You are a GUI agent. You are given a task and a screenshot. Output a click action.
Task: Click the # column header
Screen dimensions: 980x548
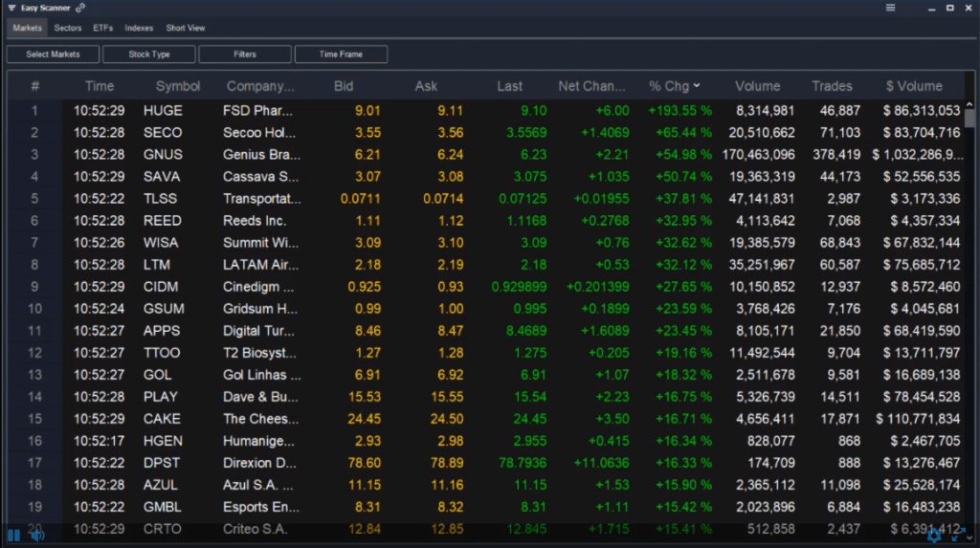point(35,86)
